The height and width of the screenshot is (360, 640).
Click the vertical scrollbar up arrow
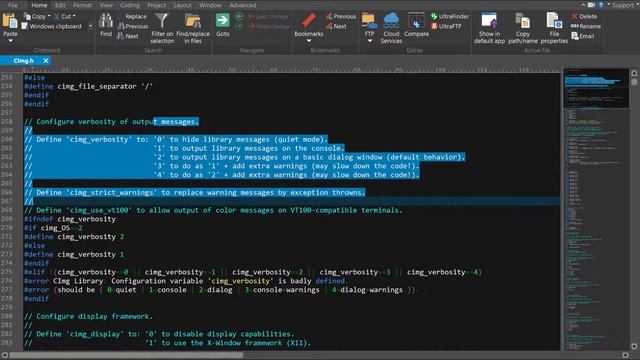point(634,73)
